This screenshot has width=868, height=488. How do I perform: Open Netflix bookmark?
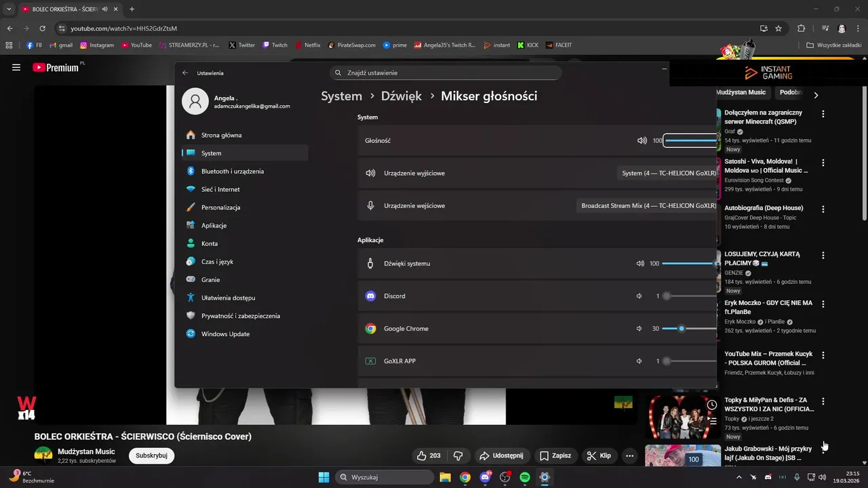click(308, 45)
